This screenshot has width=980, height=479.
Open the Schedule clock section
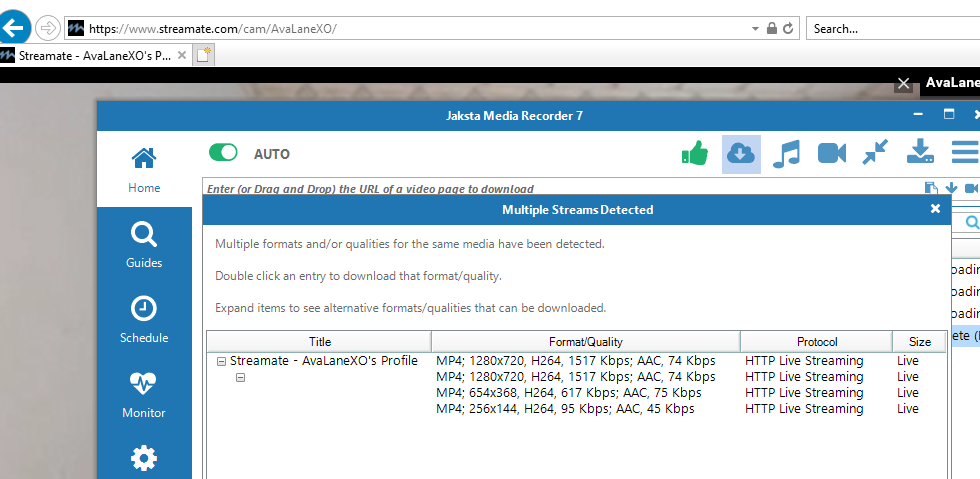[144, 320]
